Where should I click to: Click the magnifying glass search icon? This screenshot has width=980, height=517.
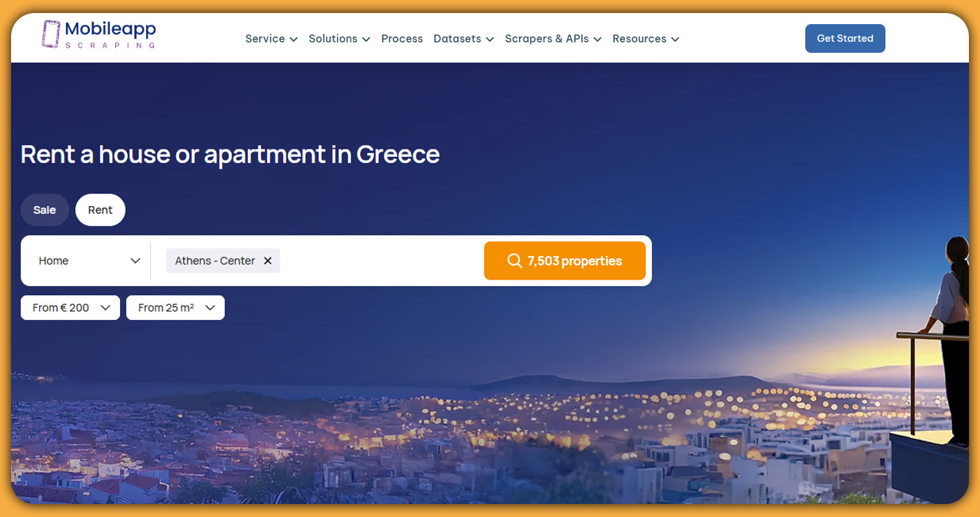[514, 261]
